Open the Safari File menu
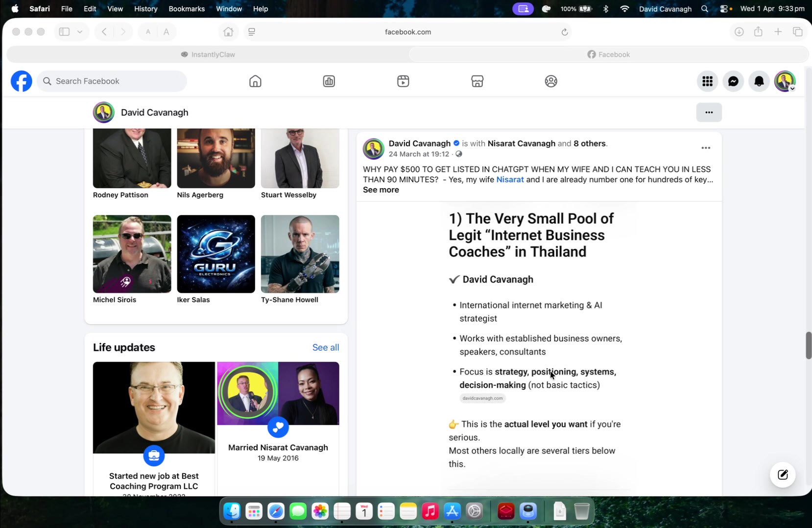The width and height of the screenshot is (812, 528). [67, 9]
